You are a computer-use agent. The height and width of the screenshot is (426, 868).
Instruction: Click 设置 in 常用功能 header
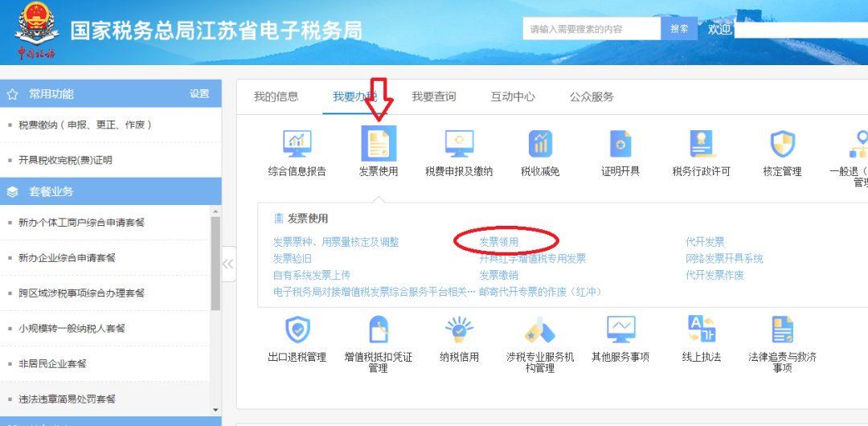199,94
